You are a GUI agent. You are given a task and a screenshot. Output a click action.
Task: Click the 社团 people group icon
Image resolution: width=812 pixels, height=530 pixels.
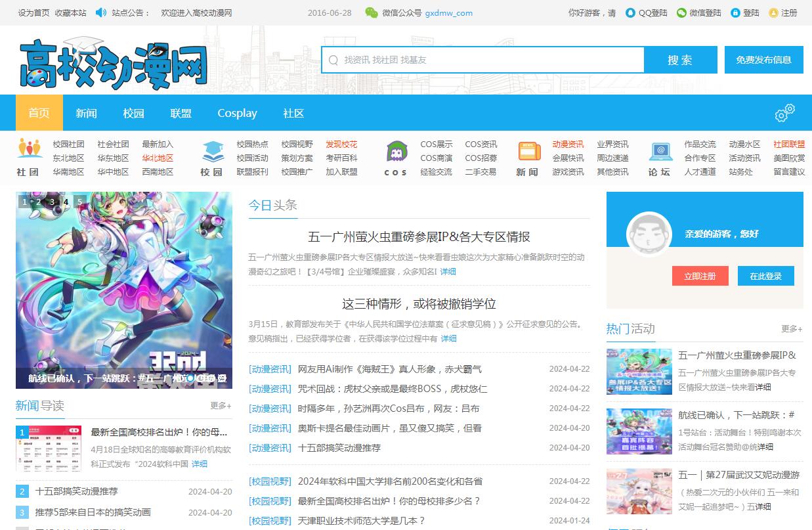29,149
